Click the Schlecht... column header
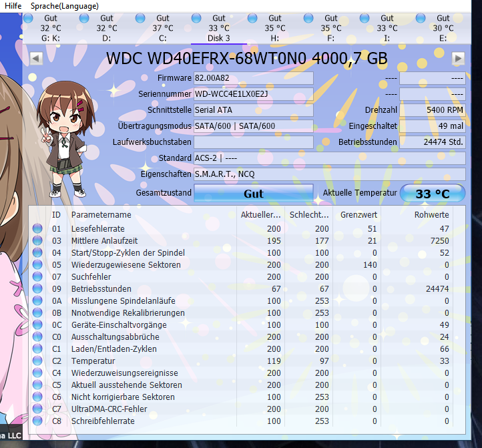This screenshot has height=448, width=482. pyautogui.click(x=309, y=214)
